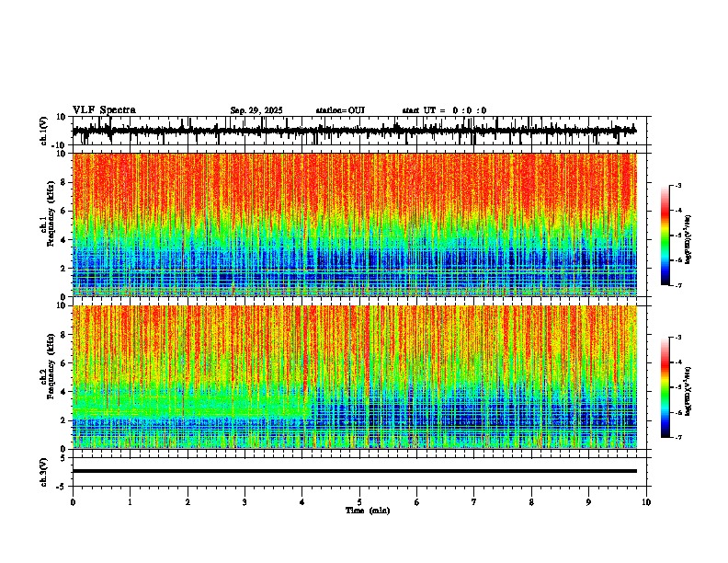Viewport: 728px width, 563px height.
Task: Click the ch.1 waveform trace panel
Action: [361, 131]
